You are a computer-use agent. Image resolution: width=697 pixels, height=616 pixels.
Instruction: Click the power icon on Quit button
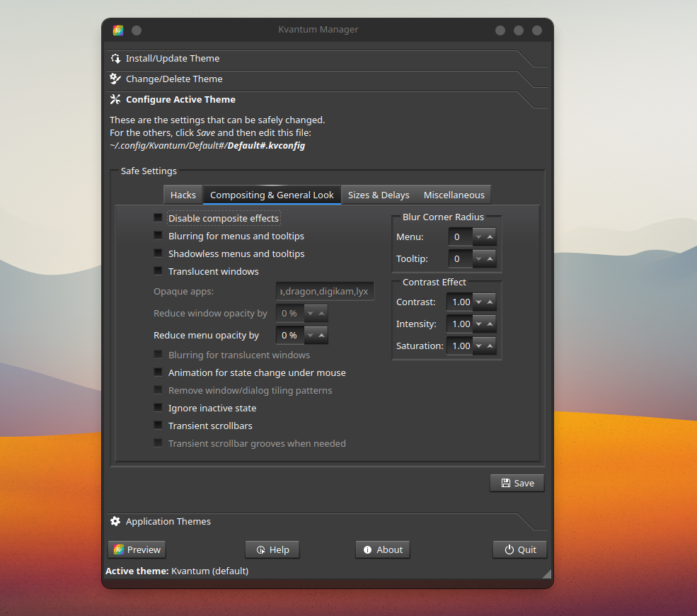pyautogui.click(x=509, y=550)
